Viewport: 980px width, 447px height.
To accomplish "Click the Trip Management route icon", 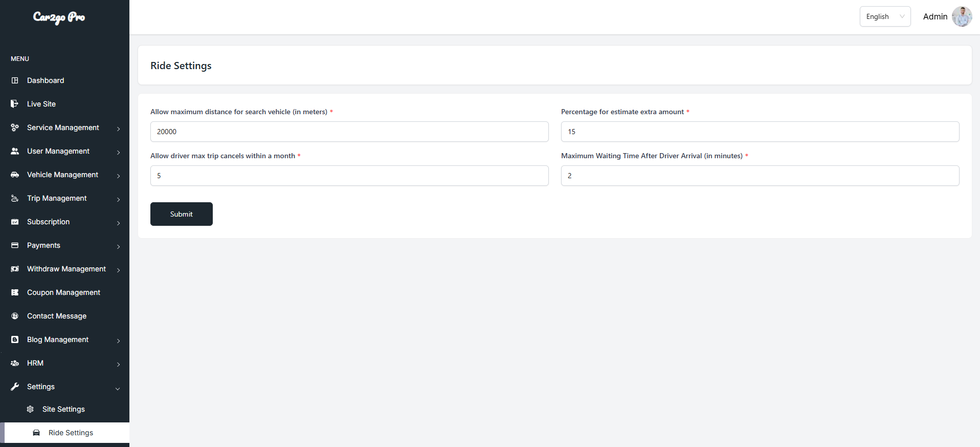I will point(15,198).
